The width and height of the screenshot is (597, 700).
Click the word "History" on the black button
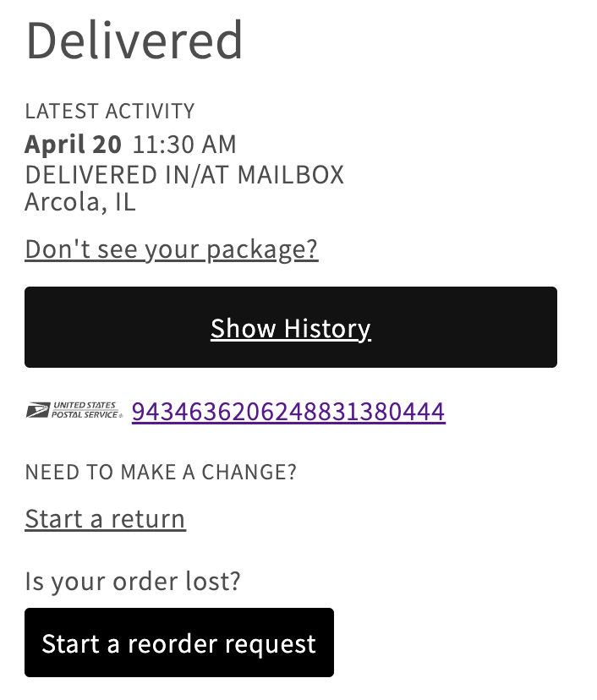326,328
